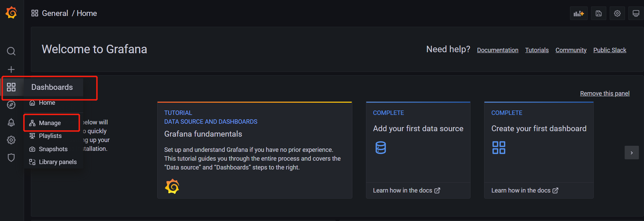Screen dimensions: 644x221
Task: Click Learn how in docs under first dashboard
Action: [x=525, y=190]
